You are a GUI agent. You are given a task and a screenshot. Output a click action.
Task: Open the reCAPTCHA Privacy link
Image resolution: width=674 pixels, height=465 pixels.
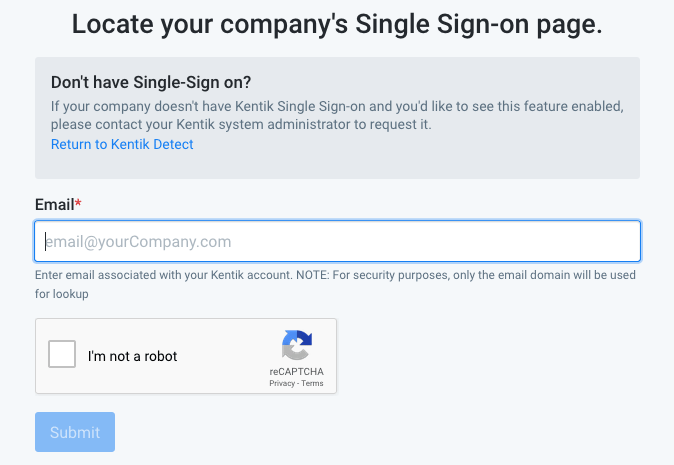pos(280,383)
